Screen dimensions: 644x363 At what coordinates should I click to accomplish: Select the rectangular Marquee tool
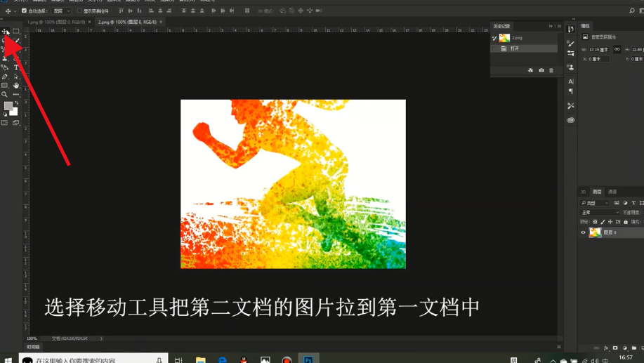(16, 31)
